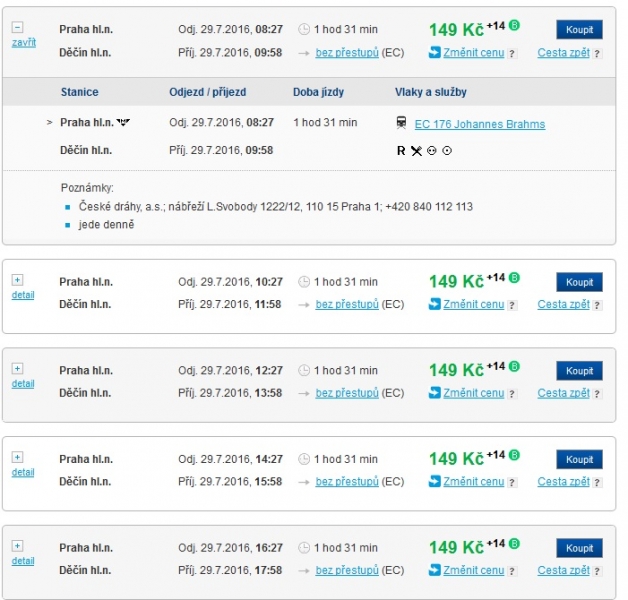Expand details of the 14:27 connection
Image resolution: width=628 pixels, height=600 pixels.
(x=17, y=457)
